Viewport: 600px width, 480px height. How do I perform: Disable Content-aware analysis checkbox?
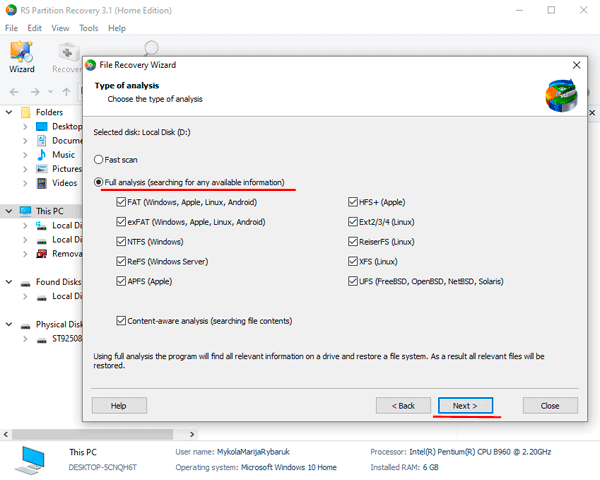pos(121,321)
